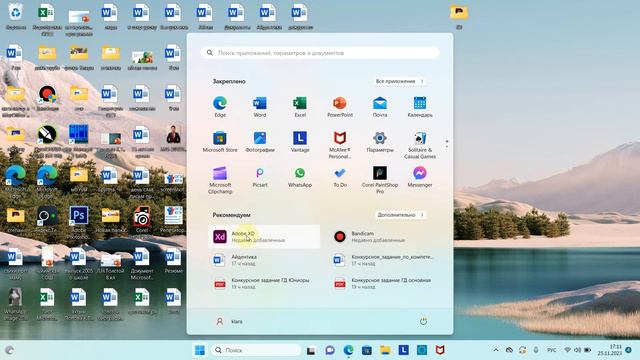Open Microsoft Store on taskbar
This screenshot has width=640, height=360.
click(x=367, y=350)
